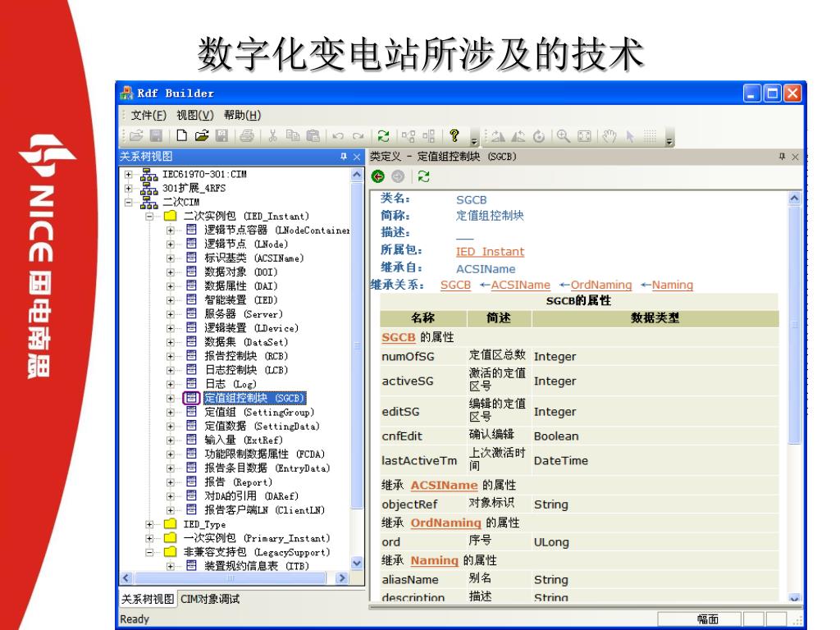Viewport: 840px width, 630px height.
Task: Click the first tree-layout icon in toolbar
Action: tap(409, 136)
